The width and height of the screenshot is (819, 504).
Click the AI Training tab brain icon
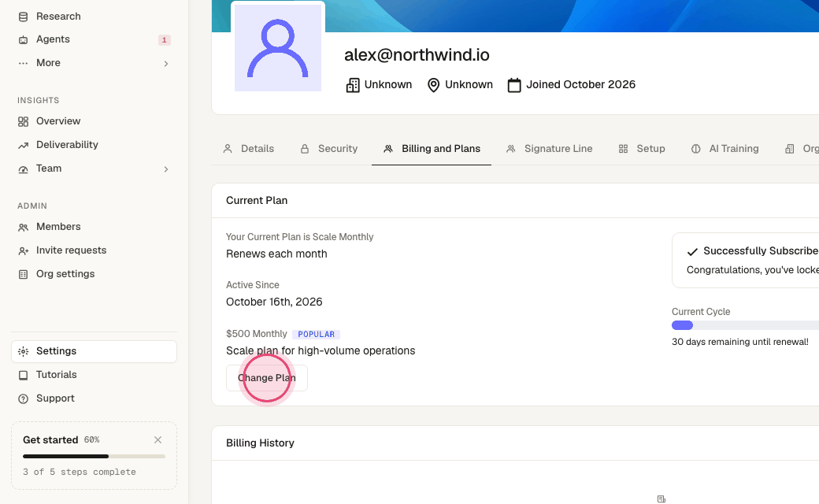(695, 150)
